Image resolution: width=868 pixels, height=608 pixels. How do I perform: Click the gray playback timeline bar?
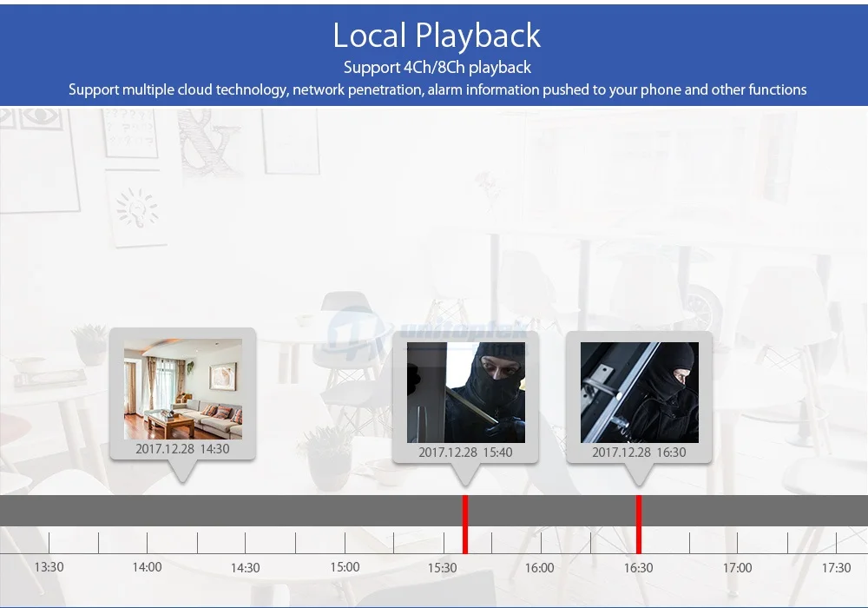coord(434,511)
